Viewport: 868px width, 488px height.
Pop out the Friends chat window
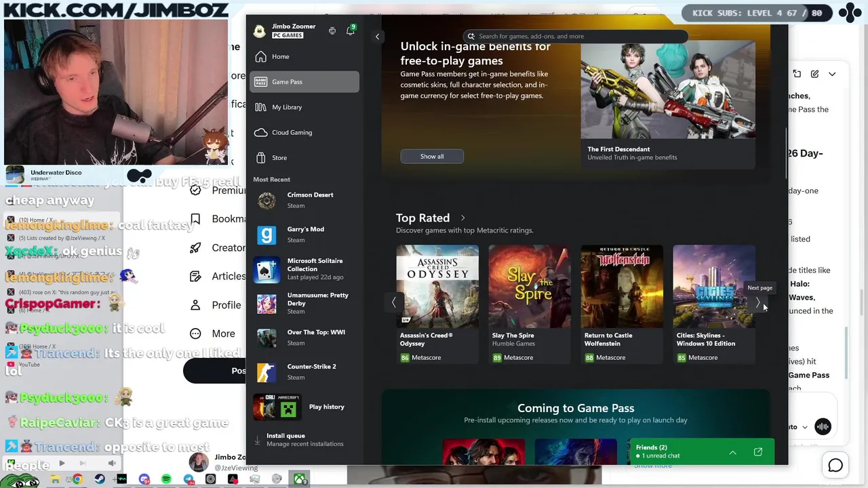coord(758,452)
